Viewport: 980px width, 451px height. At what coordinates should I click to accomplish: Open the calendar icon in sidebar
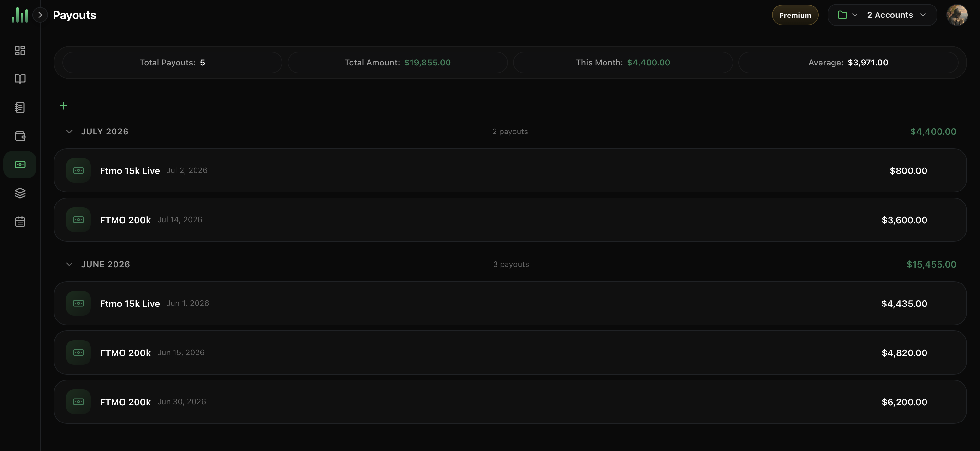pos(20,222)
